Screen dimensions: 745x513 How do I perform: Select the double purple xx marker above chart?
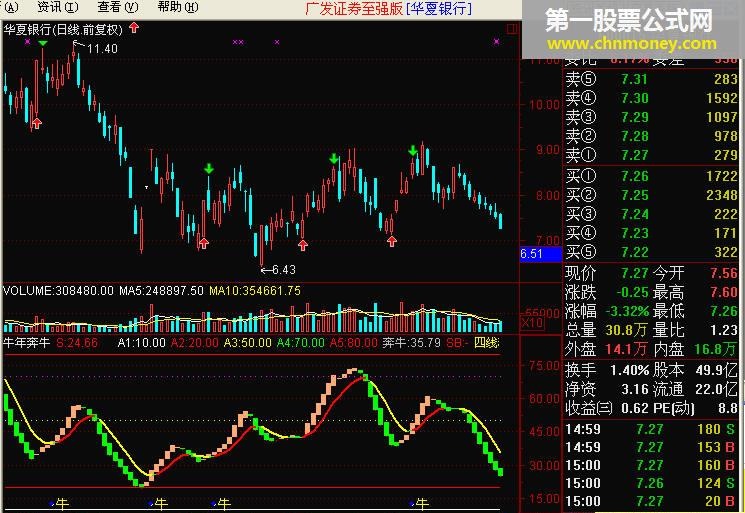coord(238,42)
